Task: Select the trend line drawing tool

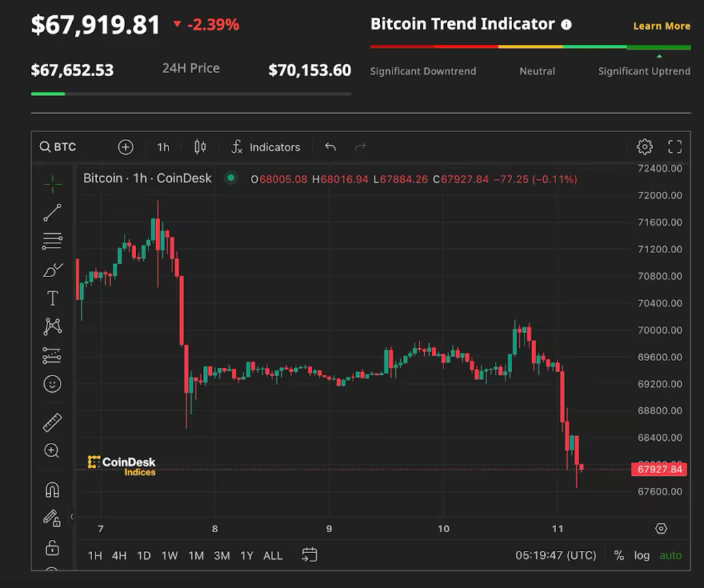Action: click(52, 213)
